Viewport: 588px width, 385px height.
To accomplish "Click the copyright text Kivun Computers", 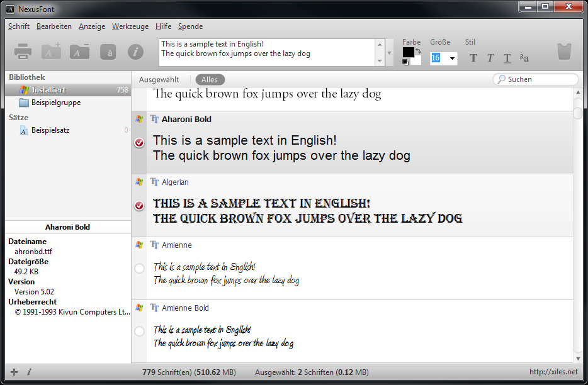I will pos(72,312).
